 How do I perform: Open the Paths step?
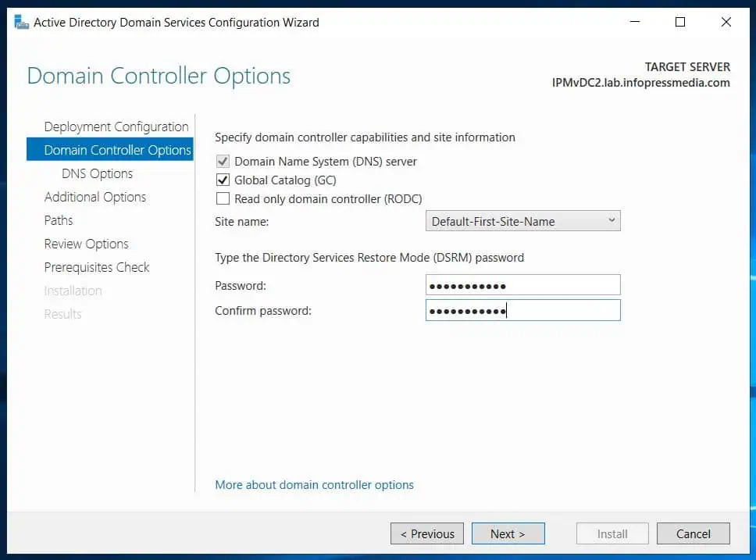(x=59, y=220)
